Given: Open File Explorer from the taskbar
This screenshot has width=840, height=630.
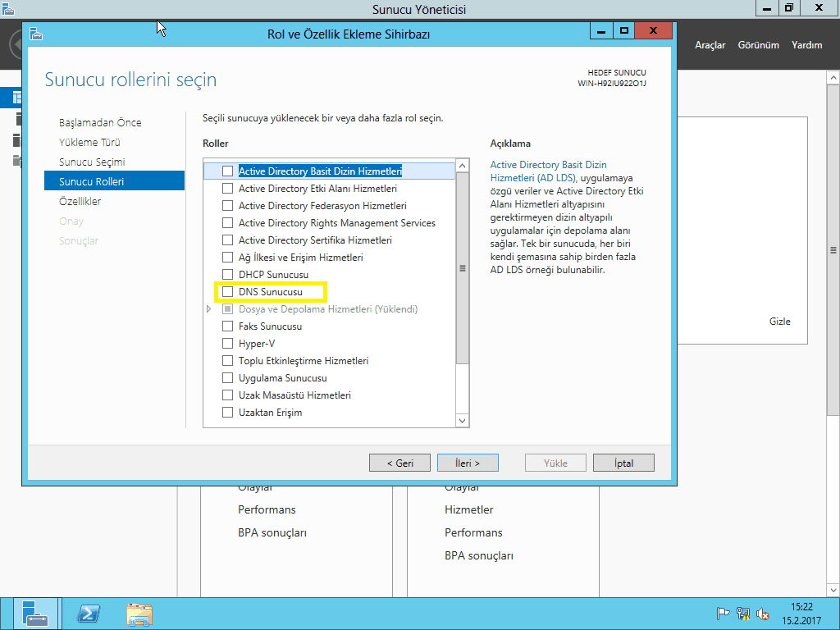Looking at the screenshot, I should 139,614.
